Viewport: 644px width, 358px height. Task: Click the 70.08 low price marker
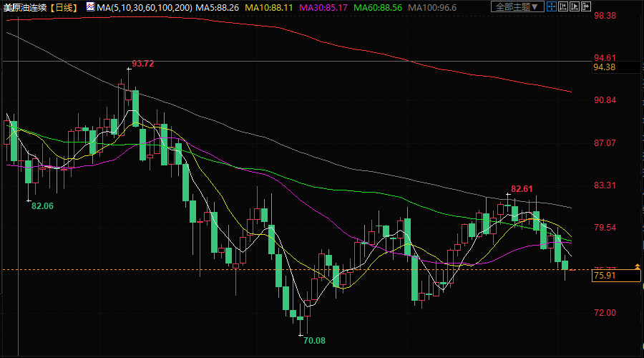point(314,341)
